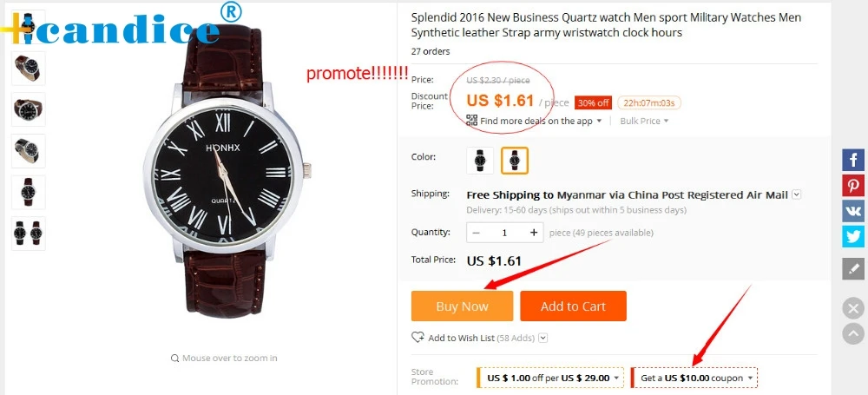Share product on VK icon
Viewport: 868px width, 395px height.
tap(853, 210)
